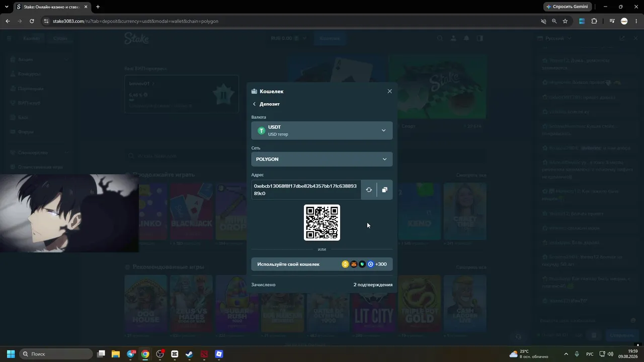This screenshot has height=362, width=644.
Task: Open the Chrome profile avatar
Action: [624, 21]
